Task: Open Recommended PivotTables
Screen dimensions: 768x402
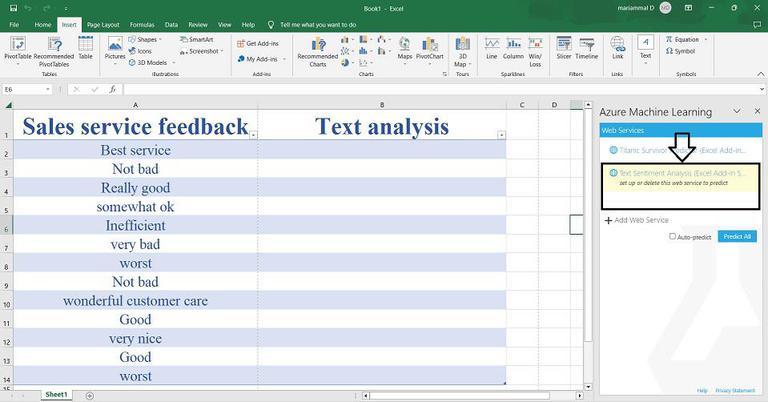Action: coord(54,50)
